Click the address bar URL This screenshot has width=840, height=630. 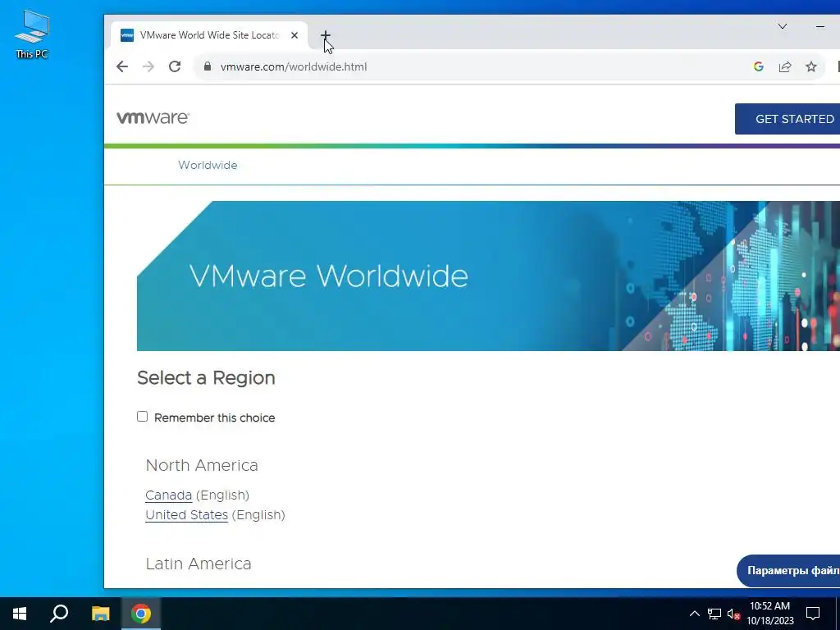(x=294, y=67)
